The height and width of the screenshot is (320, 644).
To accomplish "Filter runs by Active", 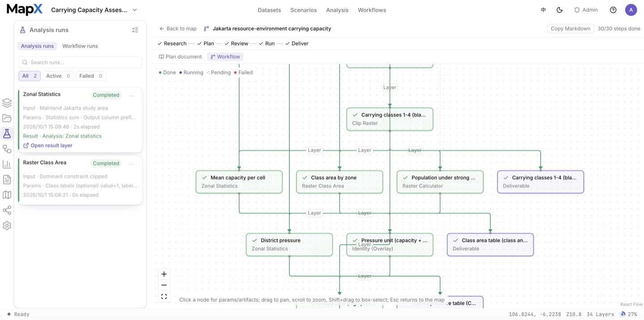I will pyautogui.click(x=58, y=76).
